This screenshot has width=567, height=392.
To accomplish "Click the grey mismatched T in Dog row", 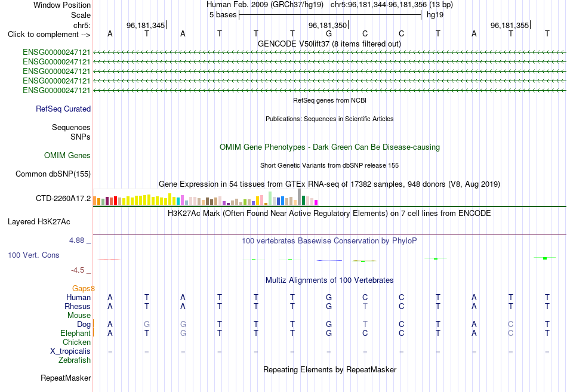I will coord(365,324).
